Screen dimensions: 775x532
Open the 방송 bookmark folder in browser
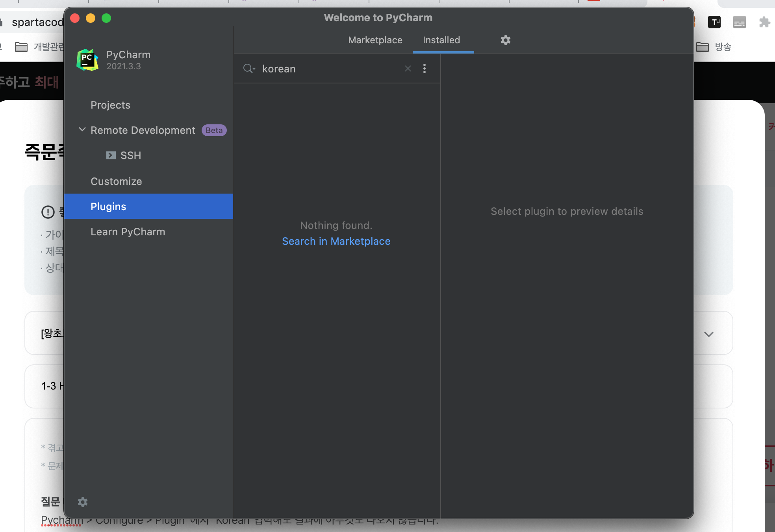[x=714, y=47]
